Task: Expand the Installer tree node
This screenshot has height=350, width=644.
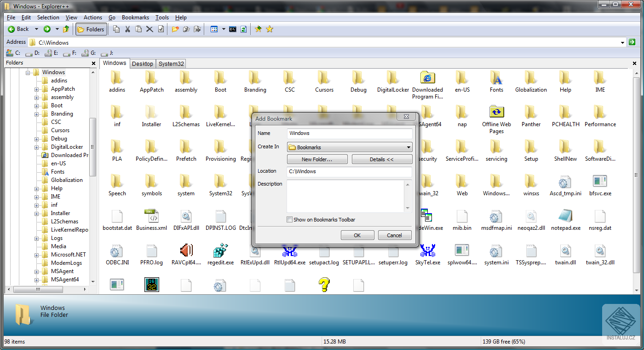Action: coord(37,213)
